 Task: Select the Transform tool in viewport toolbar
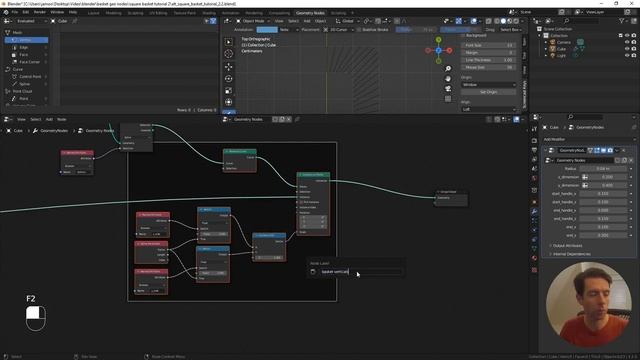[x=229, y=102]
